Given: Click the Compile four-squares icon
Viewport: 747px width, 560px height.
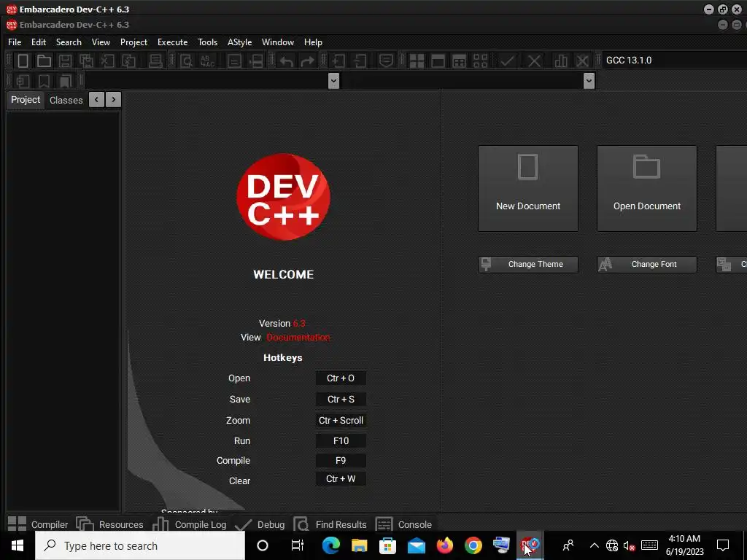Looking at the screenshot, I should (x=417, y=61).
